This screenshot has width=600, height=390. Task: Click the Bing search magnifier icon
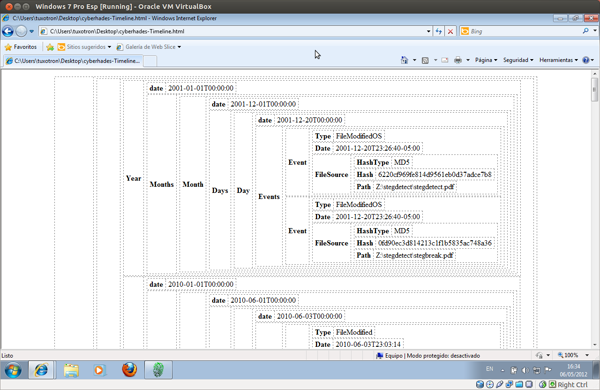coord(585,31)
